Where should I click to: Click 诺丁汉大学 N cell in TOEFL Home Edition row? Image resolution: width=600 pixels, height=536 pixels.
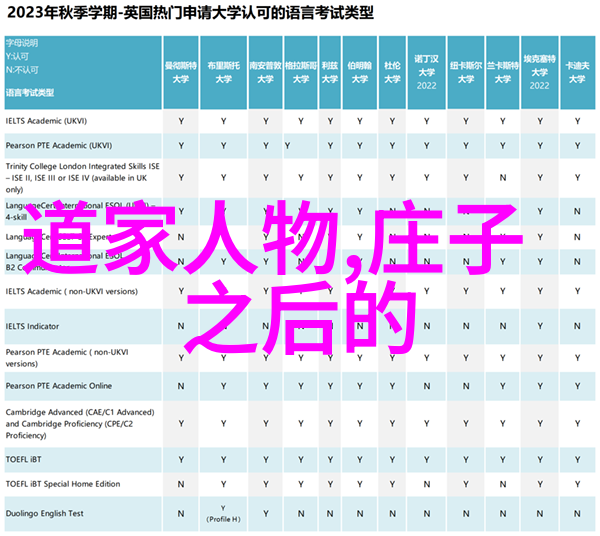tap(426, 484)
